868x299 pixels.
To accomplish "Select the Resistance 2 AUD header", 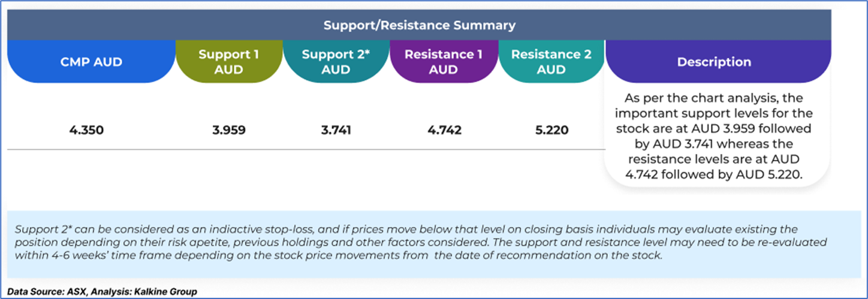I will (x=551, y=62).
